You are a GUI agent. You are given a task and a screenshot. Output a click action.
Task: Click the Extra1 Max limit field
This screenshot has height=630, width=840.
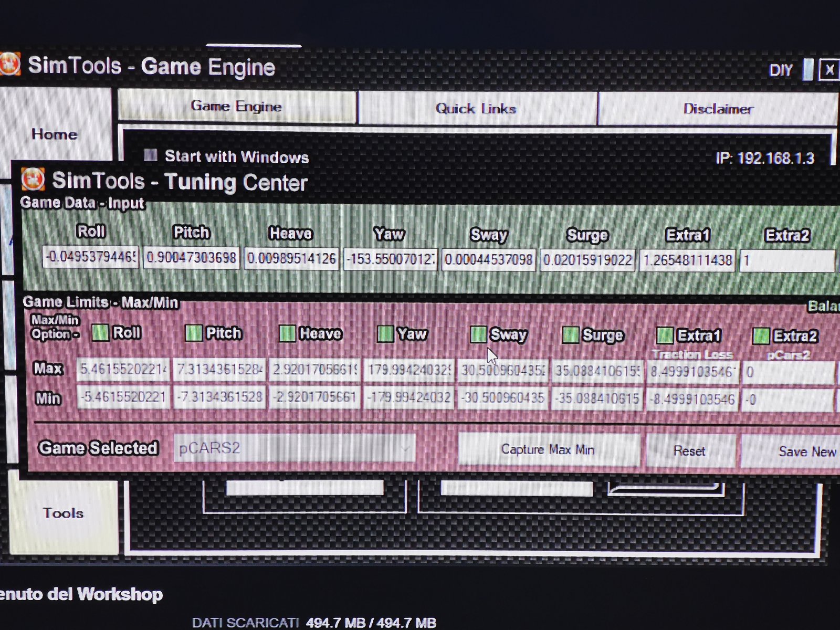(693, 372)
